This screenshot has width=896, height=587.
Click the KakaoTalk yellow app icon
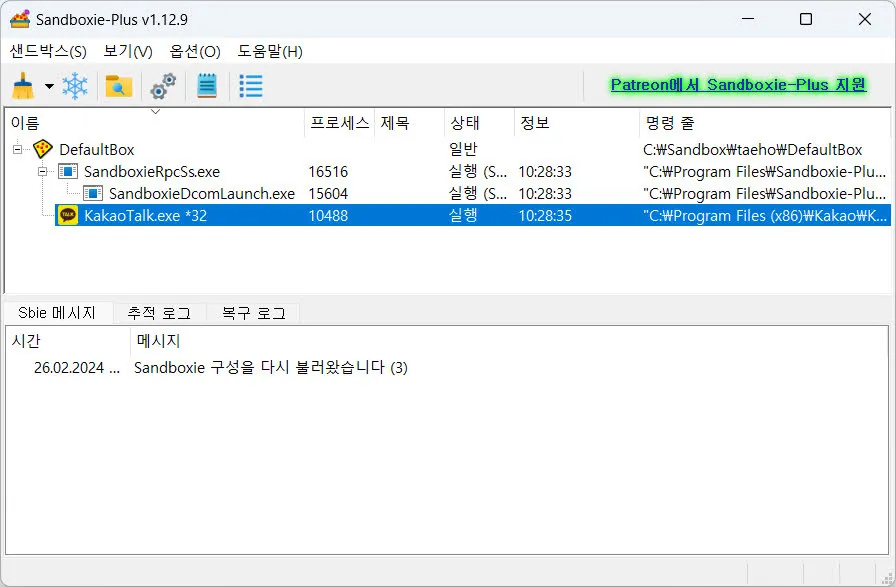click(x=68, y=215)
